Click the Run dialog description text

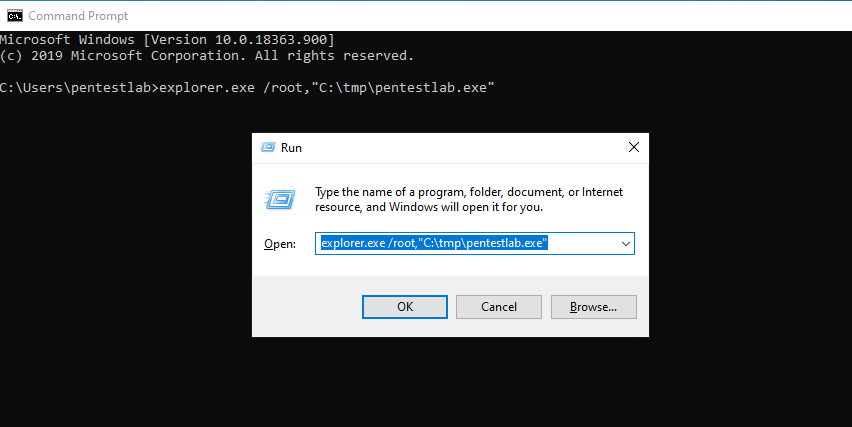click(468, 199)
